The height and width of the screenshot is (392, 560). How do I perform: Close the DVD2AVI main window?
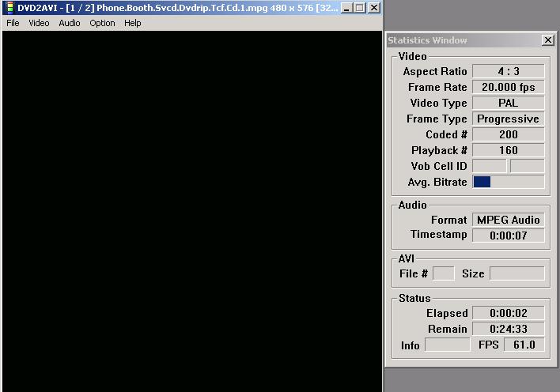point(374,8)
